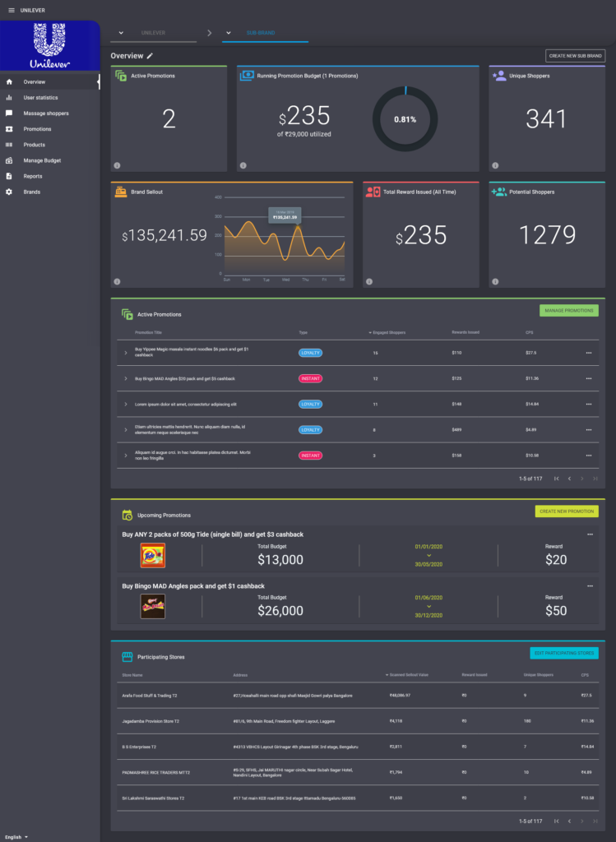Screen dimensions: 616x842
Task: Open three-dot menu for Yippee Magic masala promotion
Action: coord(589,353)
